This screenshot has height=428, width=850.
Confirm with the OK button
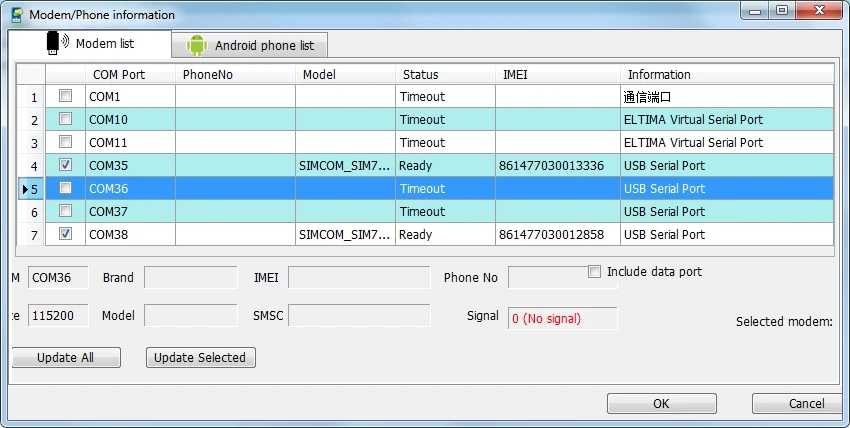[662, 404]
